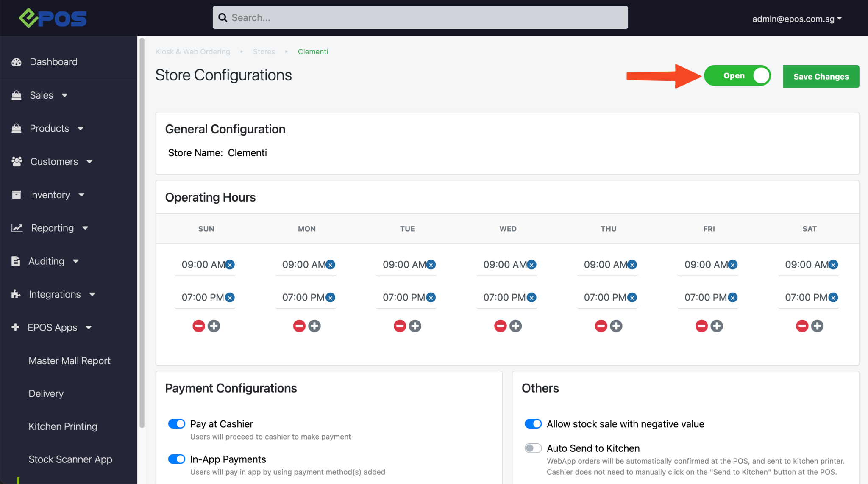Click the Inventory box icon

pos(17,194)
